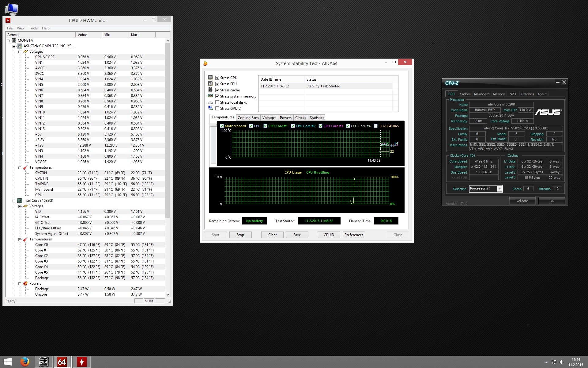Viewport: 588px width, 368px height.
Task: Click the CPUID button in AIDA64
Action: point(329,235)
